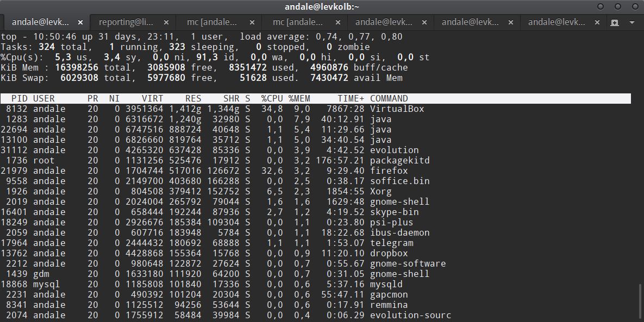The image size is (644, 322).
Task: Select gnome-shell of PID 2019
Action: [x=399, y=201]
